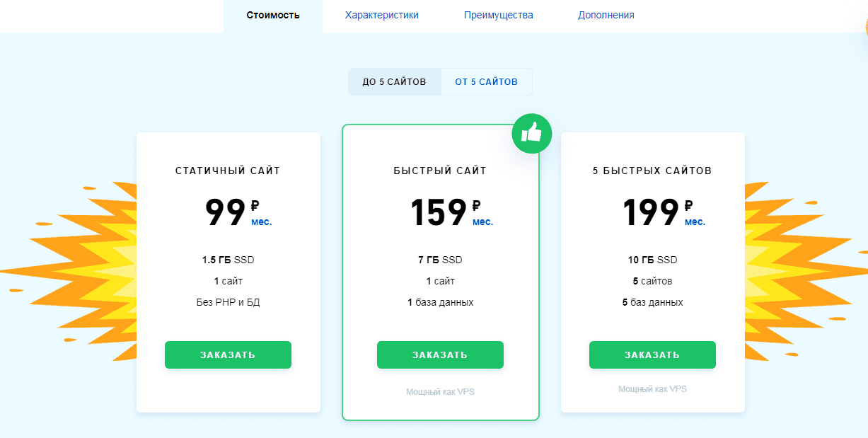This screenshot has height=438, width=868.
Task: Switch to the Характеристики tab
Action: point(383,14)
